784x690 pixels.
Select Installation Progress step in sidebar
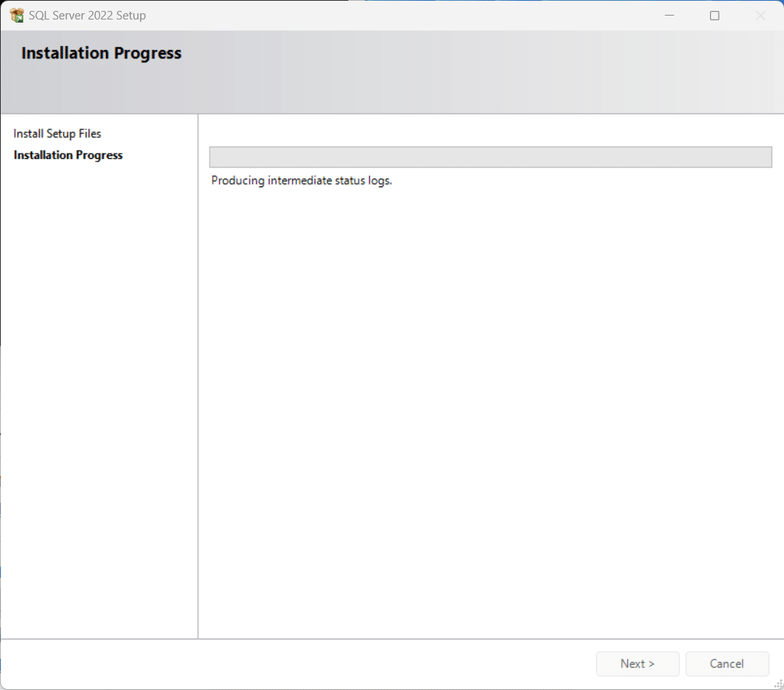click(68, 155)
